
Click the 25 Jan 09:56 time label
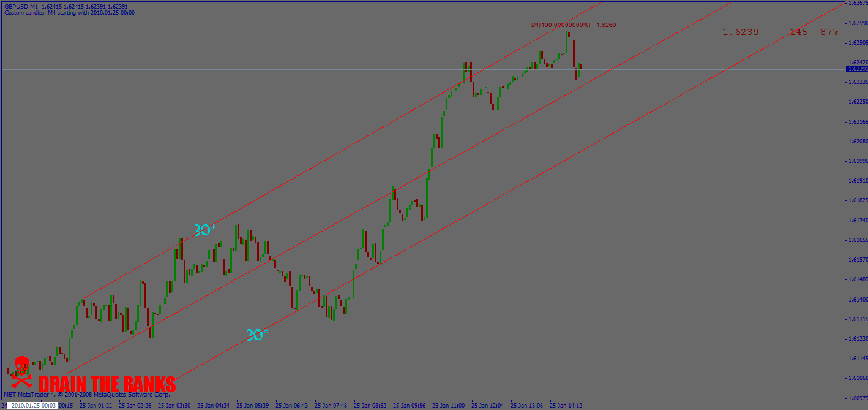coord(409,405)
